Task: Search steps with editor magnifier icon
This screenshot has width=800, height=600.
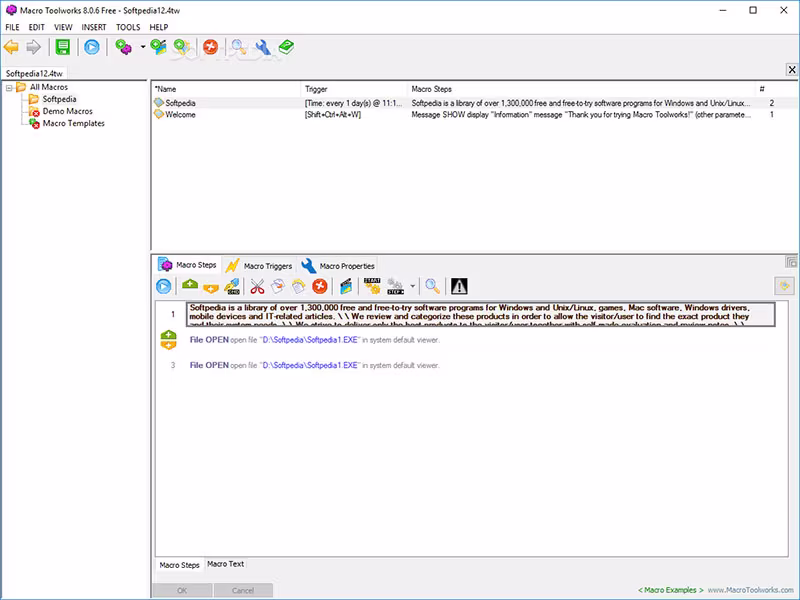Action: pyautogui.click(x=432, y=286)
